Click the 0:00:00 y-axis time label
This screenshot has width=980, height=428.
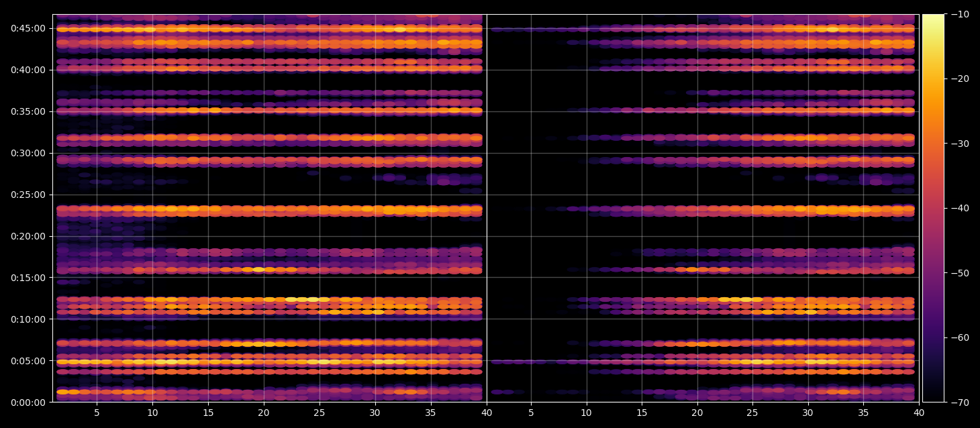tap(28, 402)
